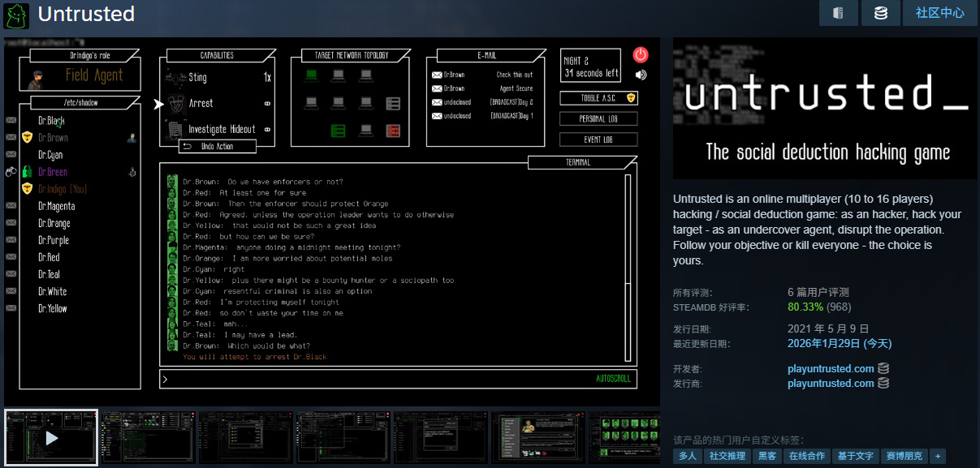Open the [BROADCAST]Day 1 e-mail
980x468 pixels.
483,116
